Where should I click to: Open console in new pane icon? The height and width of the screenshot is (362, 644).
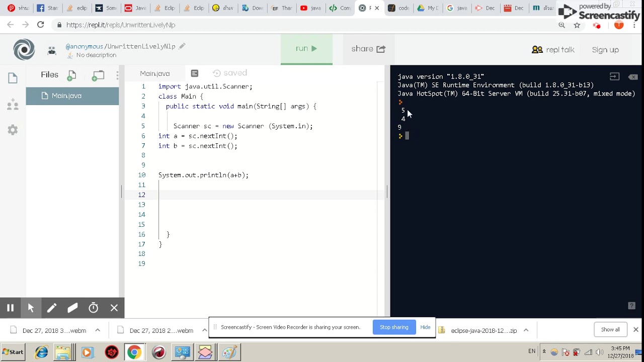click(x=614, y=77)
